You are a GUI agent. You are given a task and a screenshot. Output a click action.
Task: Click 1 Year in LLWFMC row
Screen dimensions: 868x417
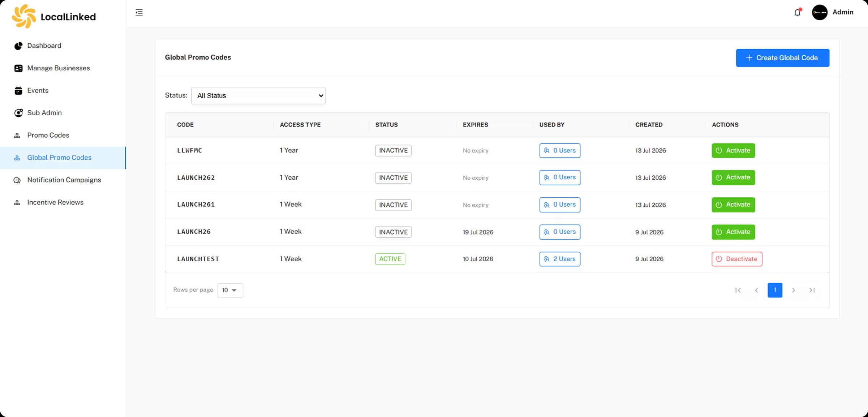(x=289, y=150)
